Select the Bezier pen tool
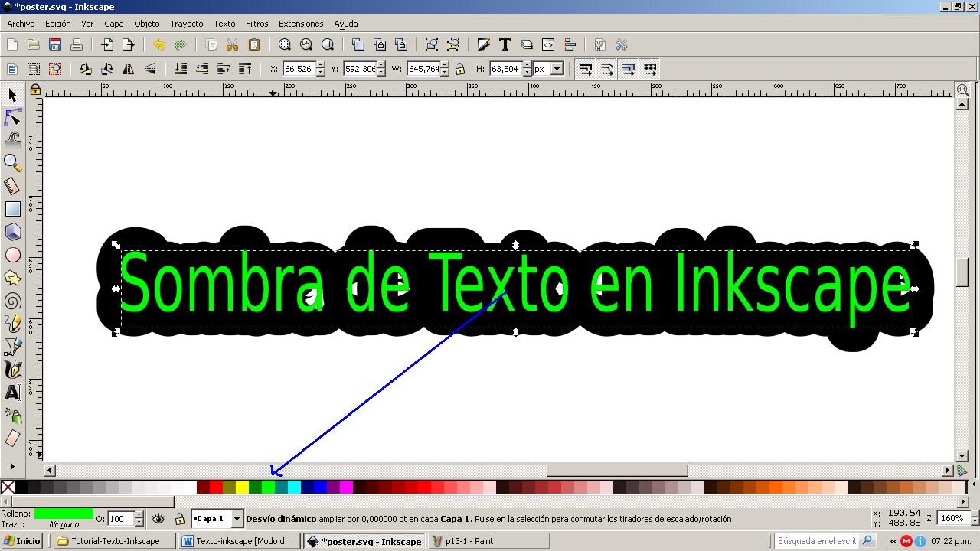Viewport: 980px width, 551px height. pyautogui.click(x=12, y=346)
